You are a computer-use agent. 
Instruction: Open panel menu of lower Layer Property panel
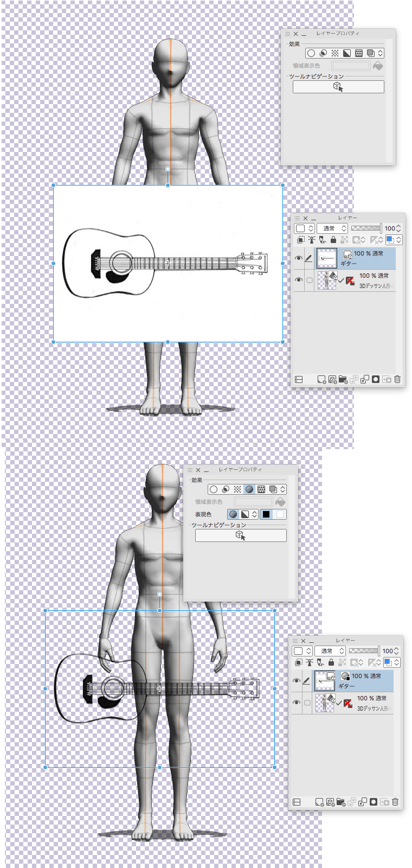click(190, 470)
